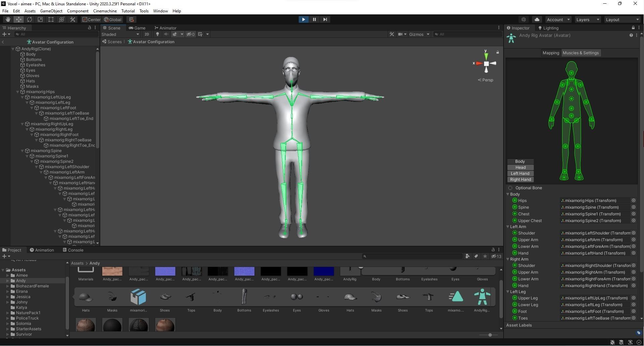Select the Move tool

coord(18,19)
